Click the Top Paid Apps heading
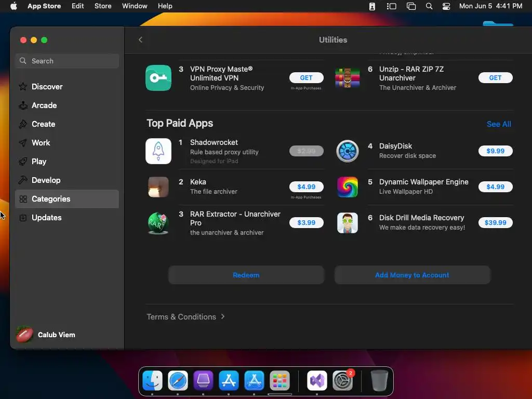This screenshot has width=532, height=399. [180, 123]
